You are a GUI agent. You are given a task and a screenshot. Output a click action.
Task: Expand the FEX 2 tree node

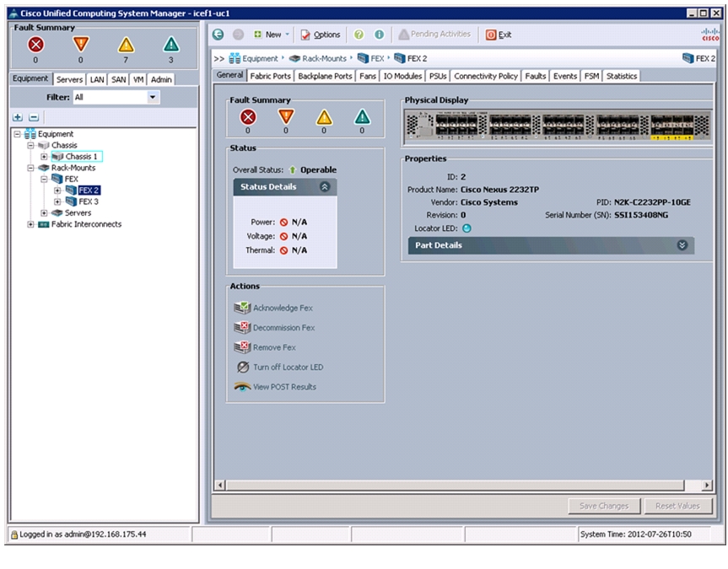click(57, 191)
